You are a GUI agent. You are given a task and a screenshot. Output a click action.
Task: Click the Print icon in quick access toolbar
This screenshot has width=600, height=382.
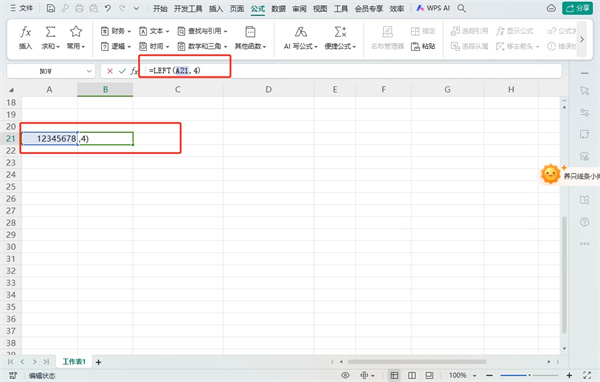pyautogui.click(x=79, y=8)
